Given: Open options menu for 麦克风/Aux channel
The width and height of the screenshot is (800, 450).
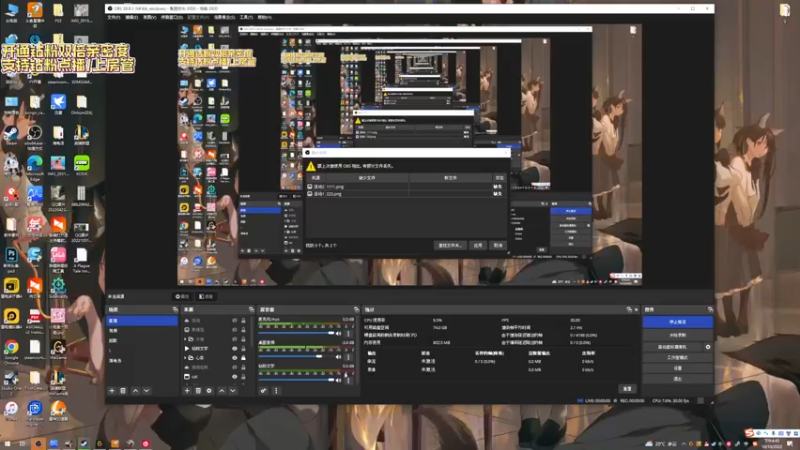Looking at the screenshot, I should [x=349, y=333].
